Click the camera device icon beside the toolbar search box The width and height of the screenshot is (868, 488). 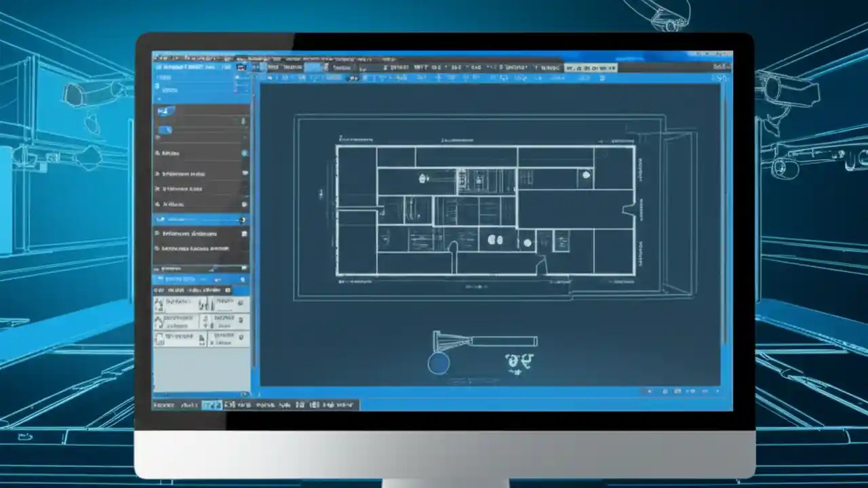pyautogui.click(x=243, y=68)
